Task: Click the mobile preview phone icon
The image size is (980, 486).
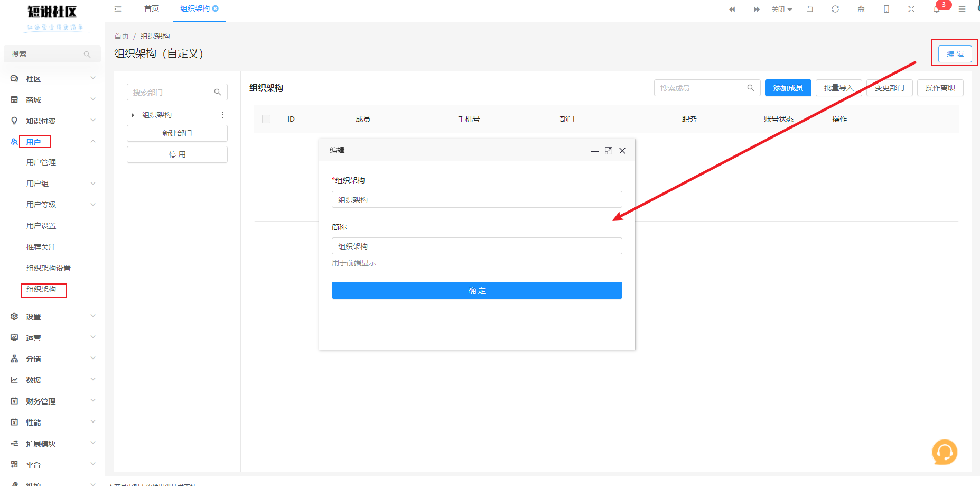Action: 886,9
